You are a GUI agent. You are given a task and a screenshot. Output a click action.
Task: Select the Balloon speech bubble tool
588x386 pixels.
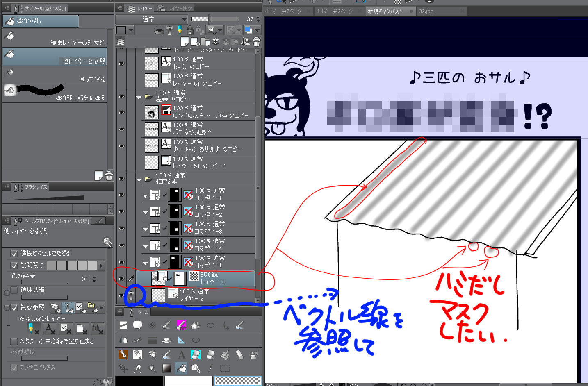pyautogui.click(x=137, y=326)
